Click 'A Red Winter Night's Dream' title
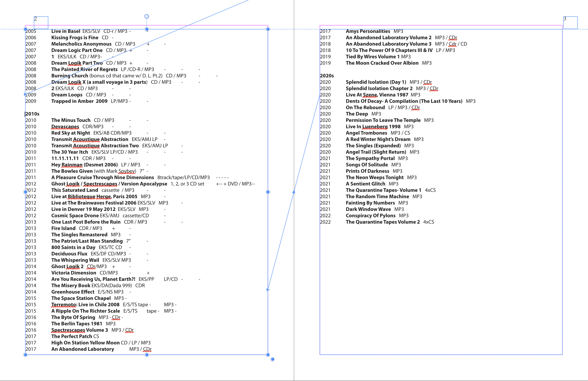This screenshot has width=588, height=381. coord(378,139)
